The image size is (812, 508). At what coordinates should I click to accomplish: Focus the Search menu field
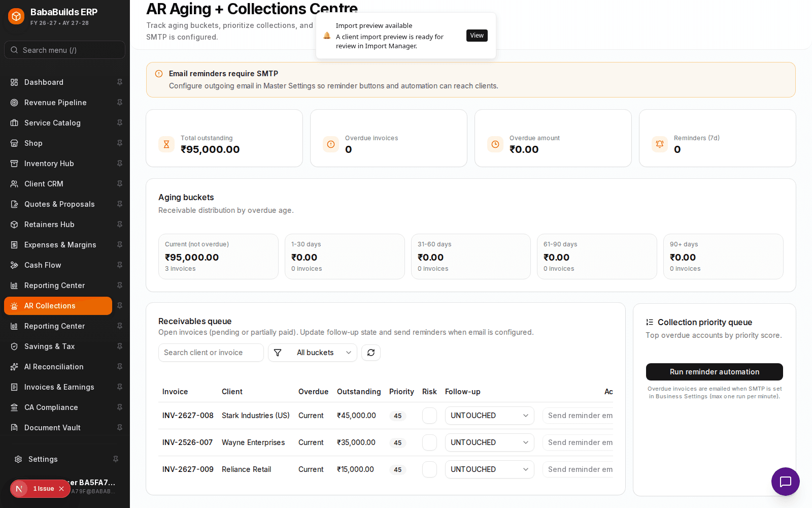[x=64, y=50]
